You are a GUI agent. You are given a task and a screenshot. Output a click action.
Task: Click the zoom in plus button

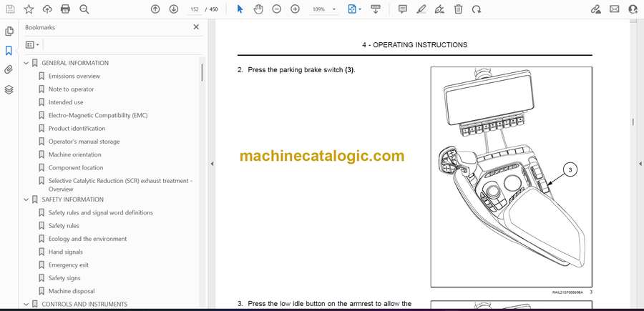tap(295, 9)
